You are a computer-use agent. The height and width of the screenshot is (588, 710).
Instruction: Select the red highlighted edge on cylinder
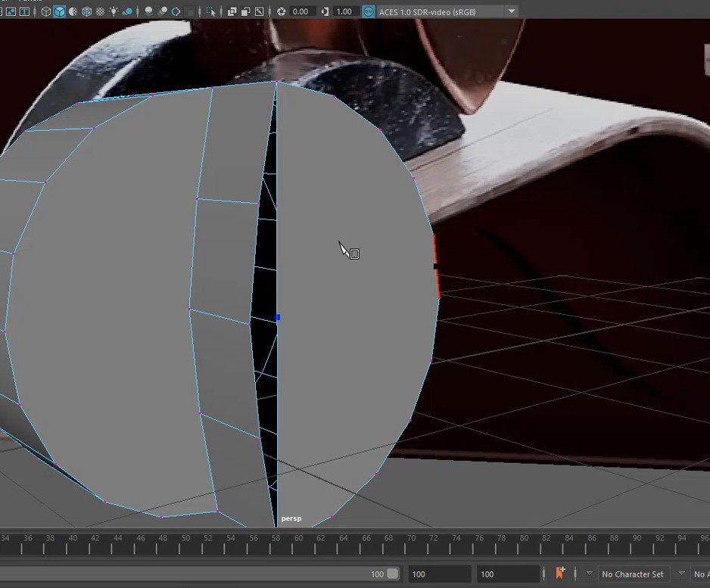[x=437, y=266]
